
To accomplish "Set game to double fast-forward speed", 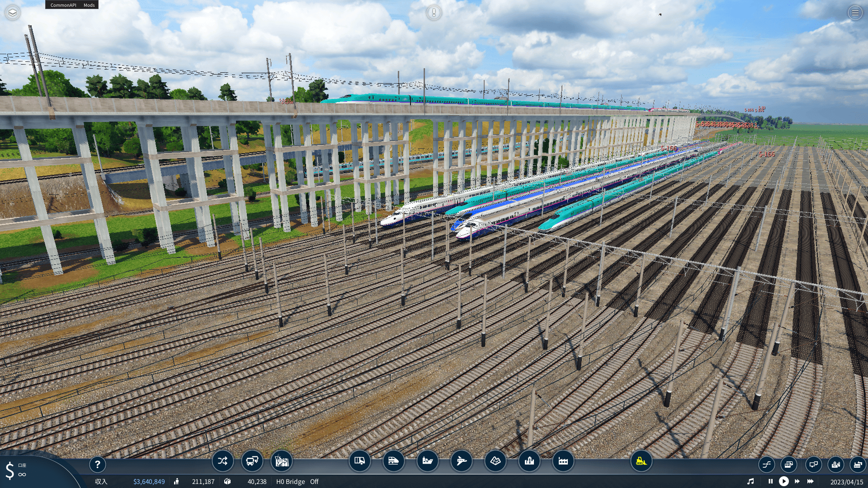I will pos(797,481).
